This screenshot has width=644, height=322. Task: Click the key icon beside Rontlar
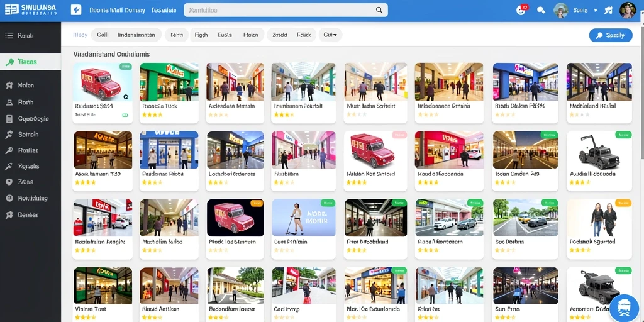click(x=9, y=150)
